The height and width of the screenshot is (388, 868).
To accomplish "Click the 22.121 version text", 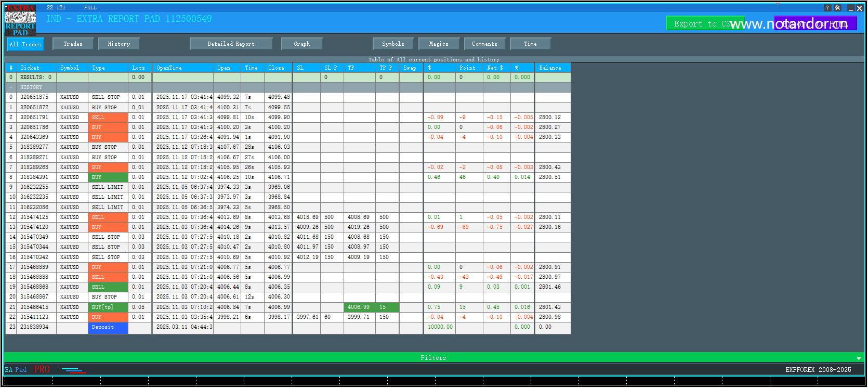I will pos(56,8).
